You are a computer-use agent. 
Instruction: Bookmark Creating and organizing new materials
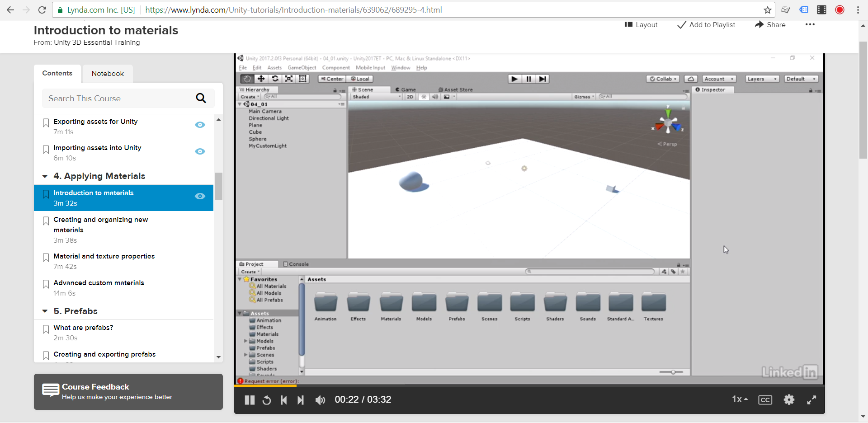coord(46,221)
